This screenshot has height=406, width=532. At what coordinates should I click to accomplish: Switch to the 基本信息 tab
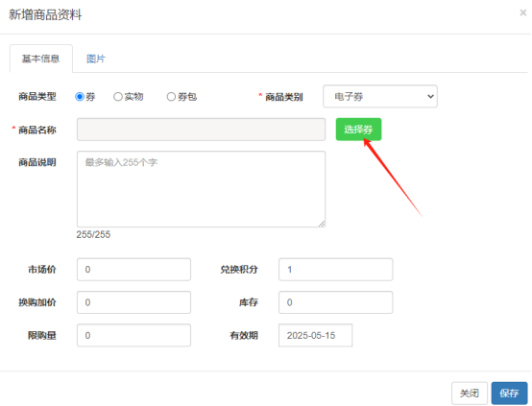40,59
